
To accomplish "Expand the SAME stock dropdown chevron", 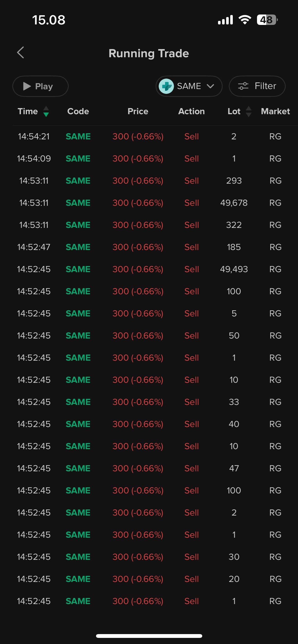I will point(210,86).
